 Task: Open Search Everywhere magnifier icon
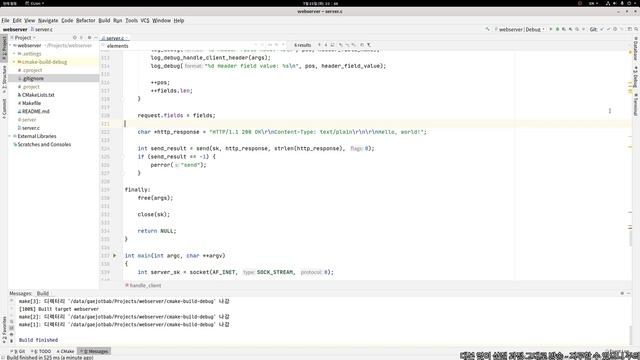(636, 29)
